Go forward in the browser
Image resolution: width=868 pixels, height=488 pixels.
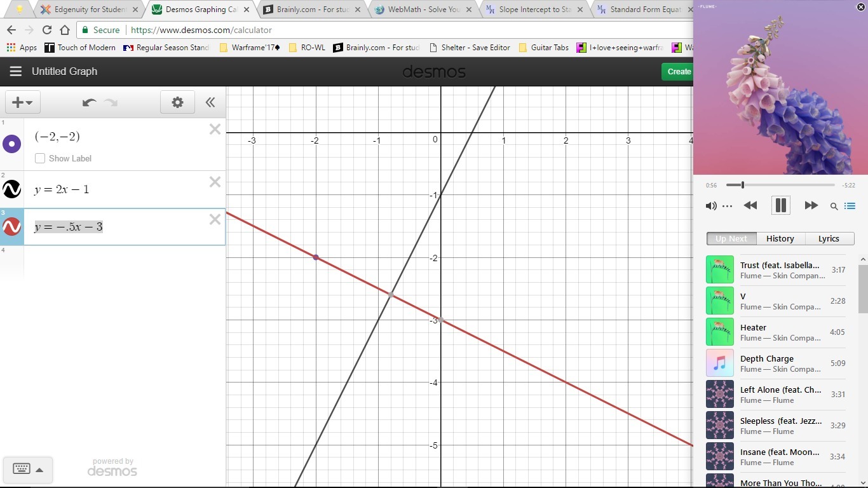point(29,30)
